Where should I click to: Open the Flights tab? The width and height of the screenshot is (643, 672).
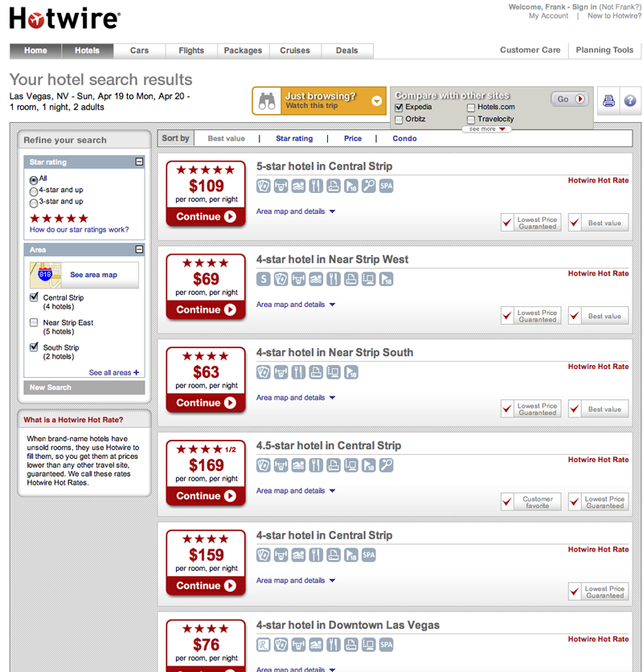point(191,51)
